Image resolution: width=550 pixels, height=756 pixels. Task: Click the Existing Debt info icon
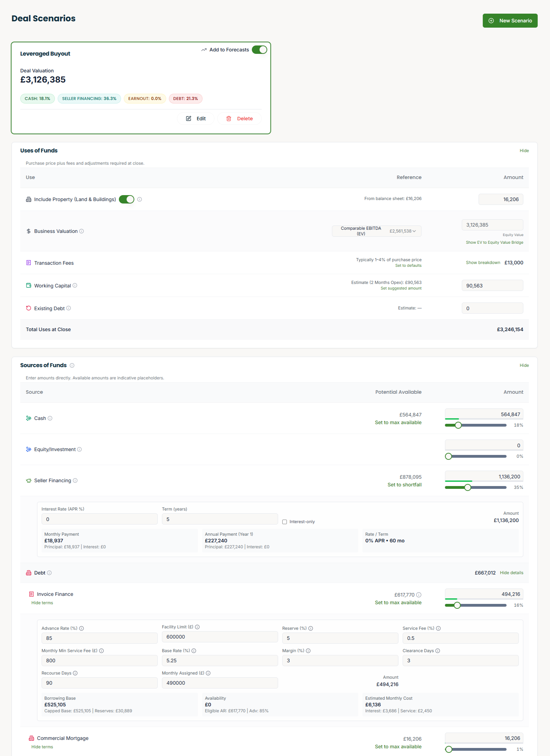(x=69, y=308)
